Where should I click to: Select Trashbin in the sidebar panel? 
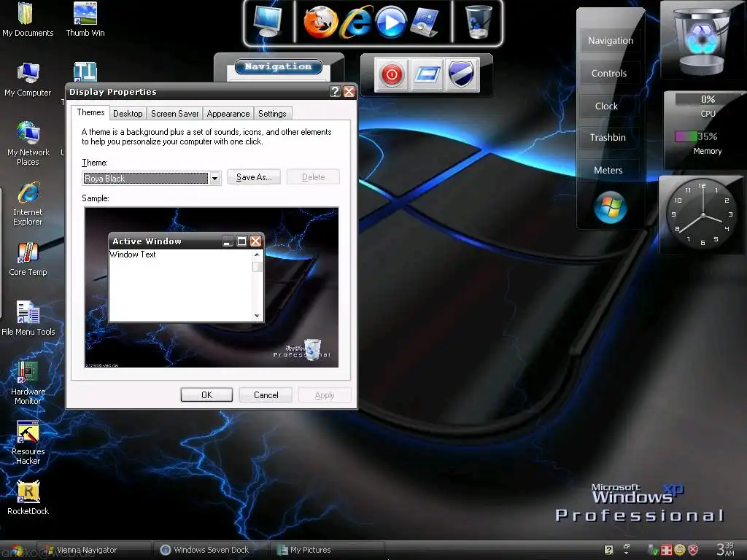click(608, 138)
